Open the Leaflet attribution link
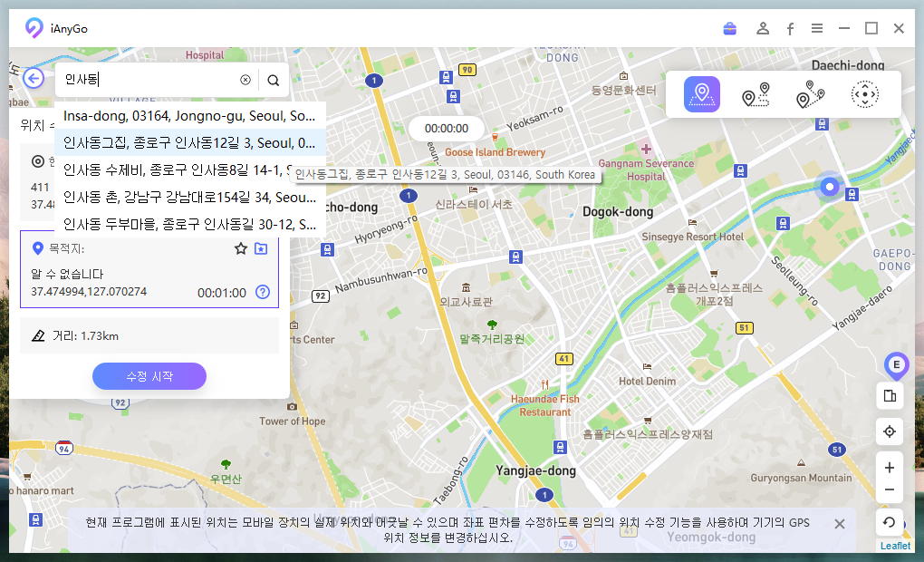 895,546
